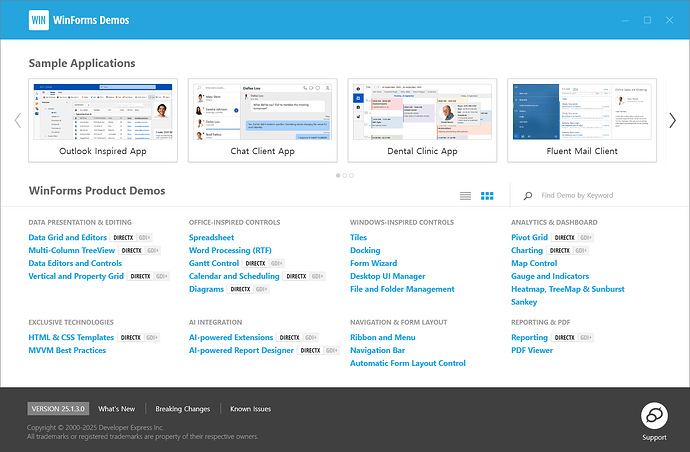
Task: Open Breaking Changes footer item
Action: pos(183,409)
